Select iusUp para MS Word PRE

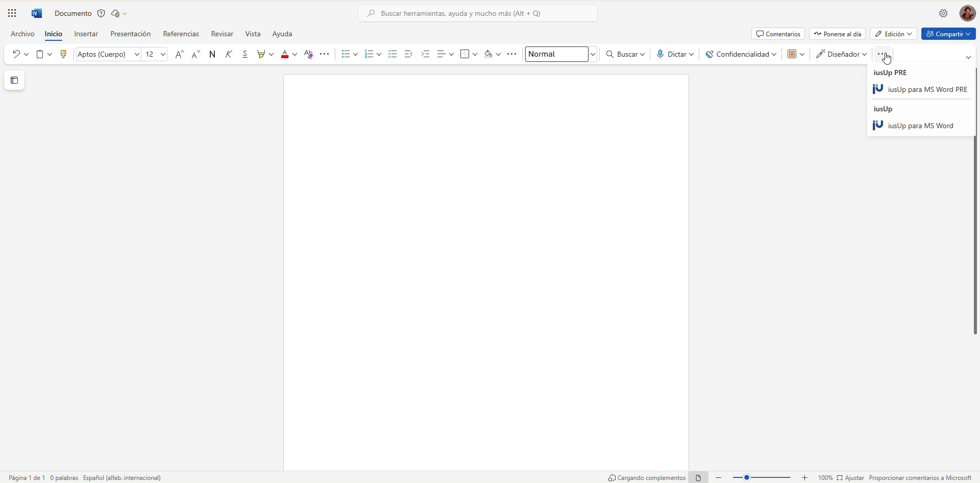point(927,89)
